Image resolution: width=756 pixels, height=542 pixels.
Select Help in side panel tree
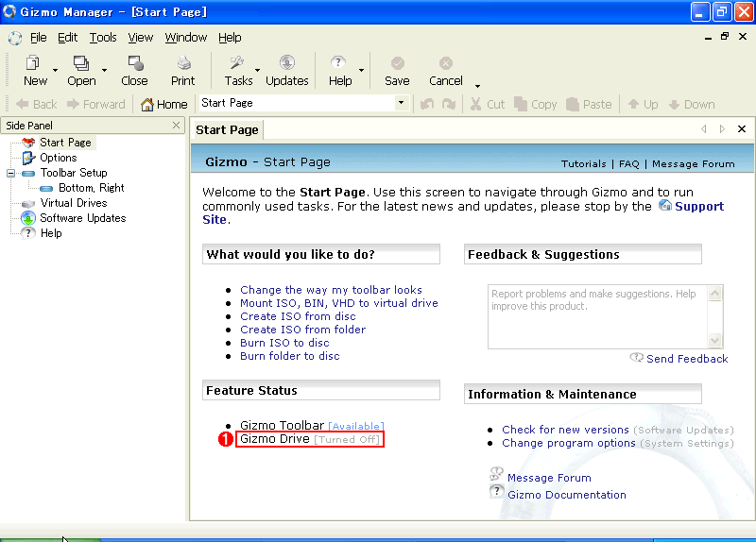coord(51,233)
